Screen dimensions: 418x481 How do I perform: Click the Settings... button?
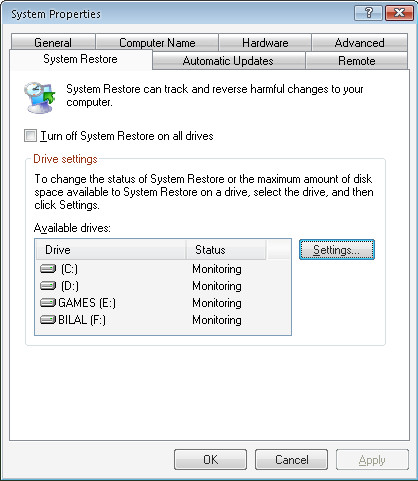[337, 250]
